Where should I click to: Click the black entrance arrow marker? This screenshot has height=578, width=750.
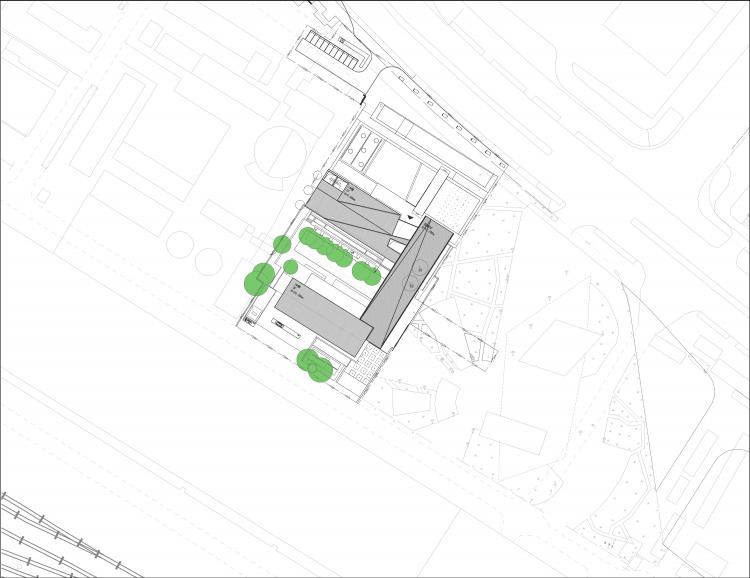(x=412, y=216)
